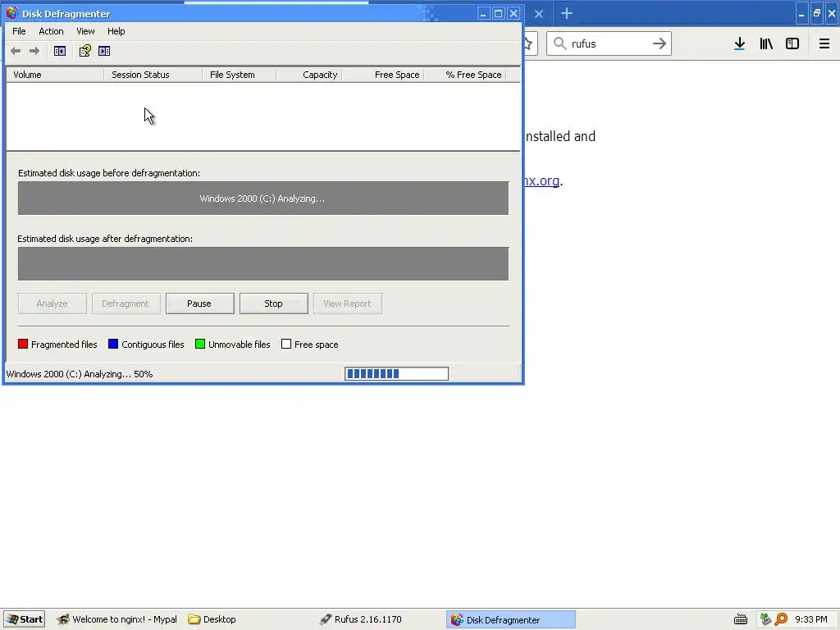The width and height of the screenshot is (840, 630).
Task: Click the network tray icon
Action: click(x=765, y=619)
